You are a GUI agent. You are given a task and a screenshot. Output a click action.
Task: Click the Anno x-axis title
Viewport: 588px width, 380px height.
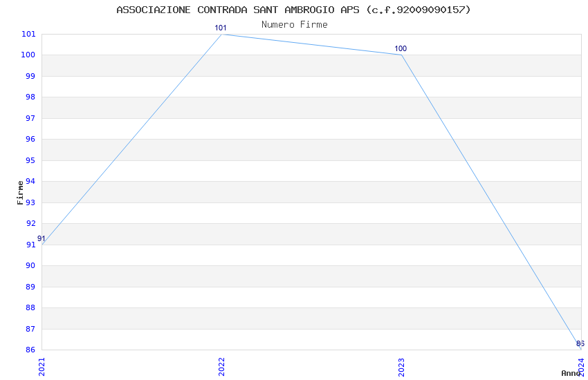click(571, 373)
